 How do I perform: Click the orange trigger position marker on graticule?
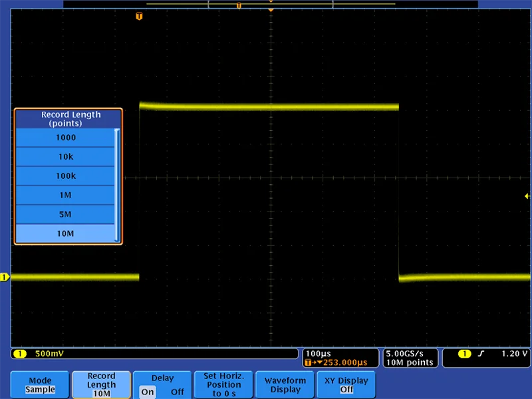(139, 16)
